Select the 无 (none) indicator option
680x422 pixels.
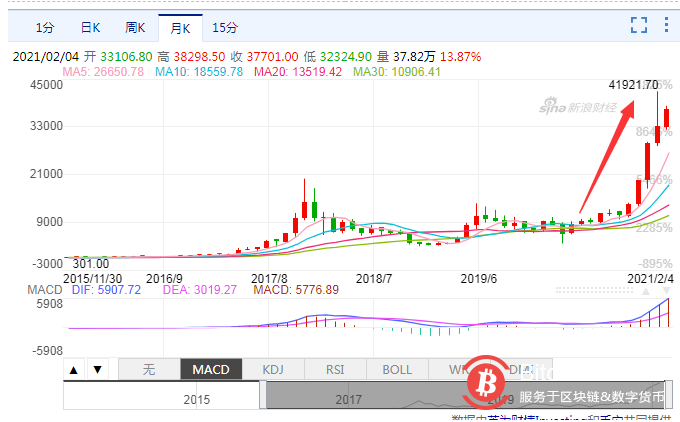point(149,369)
